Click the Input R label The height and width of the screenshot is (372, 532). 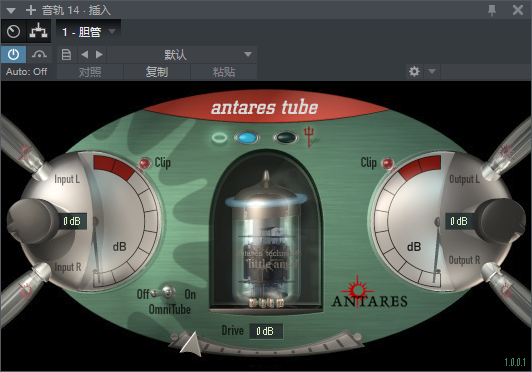pyautogui.click(x=68, y=267)
